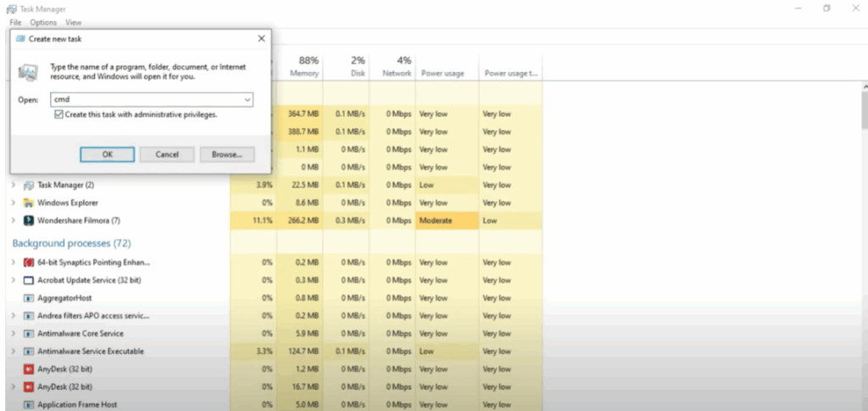Click the 3.3% CPU value for Antimalware
868x411 pixels.
coord(264,352)
